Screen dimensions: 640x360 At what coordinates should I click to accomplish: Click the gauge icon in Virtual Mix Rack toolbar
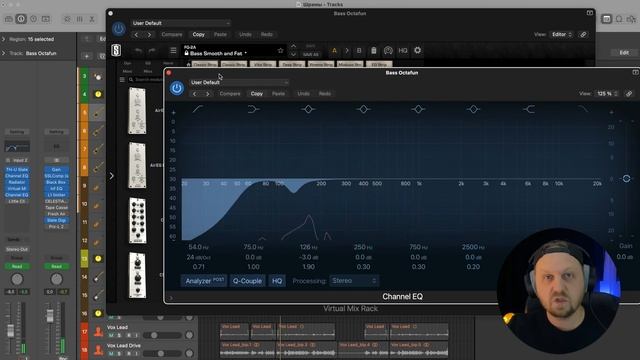[388, 51]
